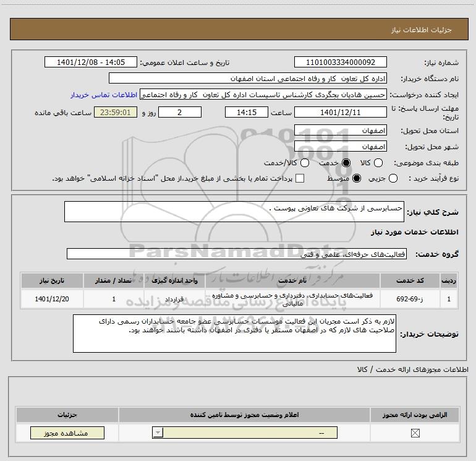This screenshot has height=461, width=476.
Task: Click the deadline time field 14:15
Action: [247, 112]
